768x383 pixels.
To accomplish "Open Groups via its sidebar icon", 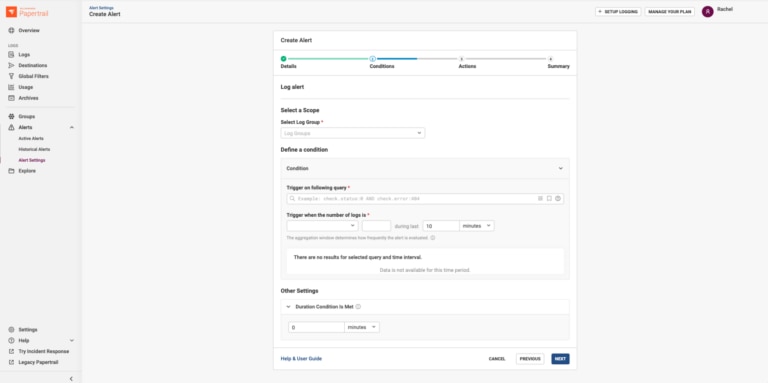I will (x=11, y=117).
